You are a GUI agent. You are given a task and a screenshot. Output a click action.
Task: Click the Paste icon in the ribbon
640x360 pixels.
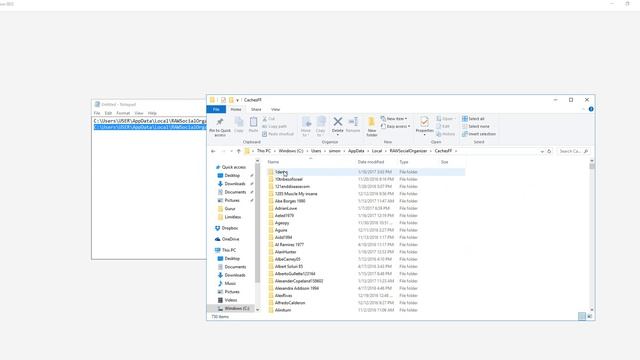coord(253,122)
